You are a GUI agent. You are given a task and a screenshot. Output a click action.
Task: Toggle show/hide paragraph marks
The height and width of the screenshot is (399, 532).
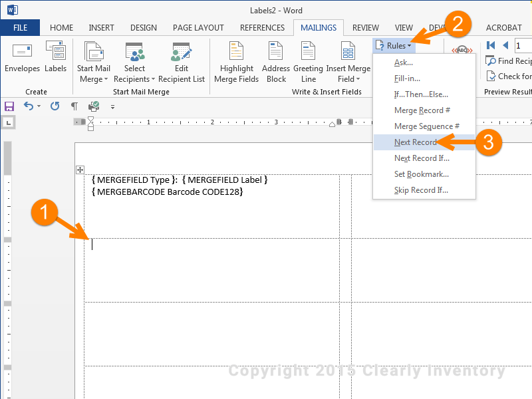click(74, 106)
